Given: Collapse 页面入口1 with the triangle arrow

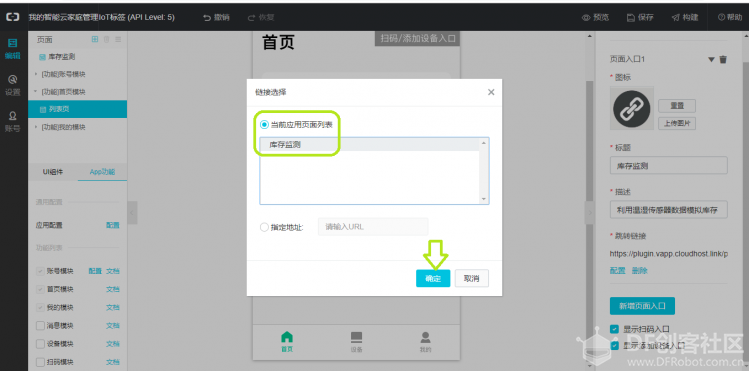Looking at the screenshot, I should point(711,60).
